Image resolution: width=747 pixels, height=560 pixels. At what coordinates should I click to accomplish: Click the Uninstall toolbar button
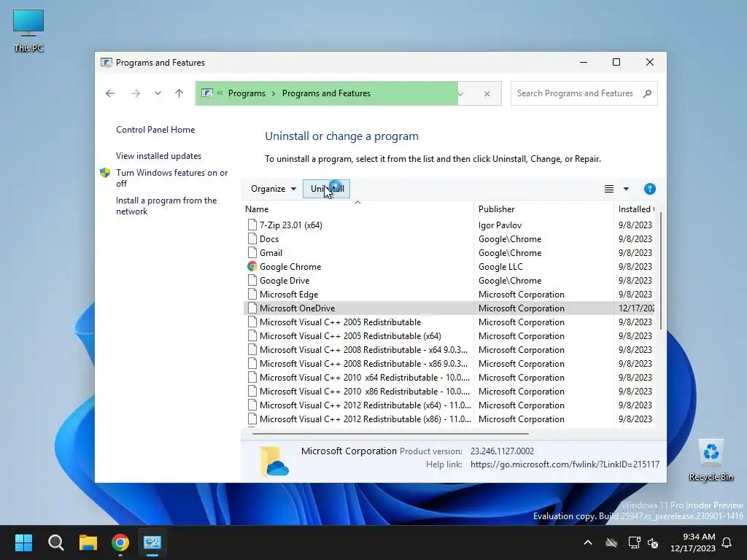click(x=326, y=189)
